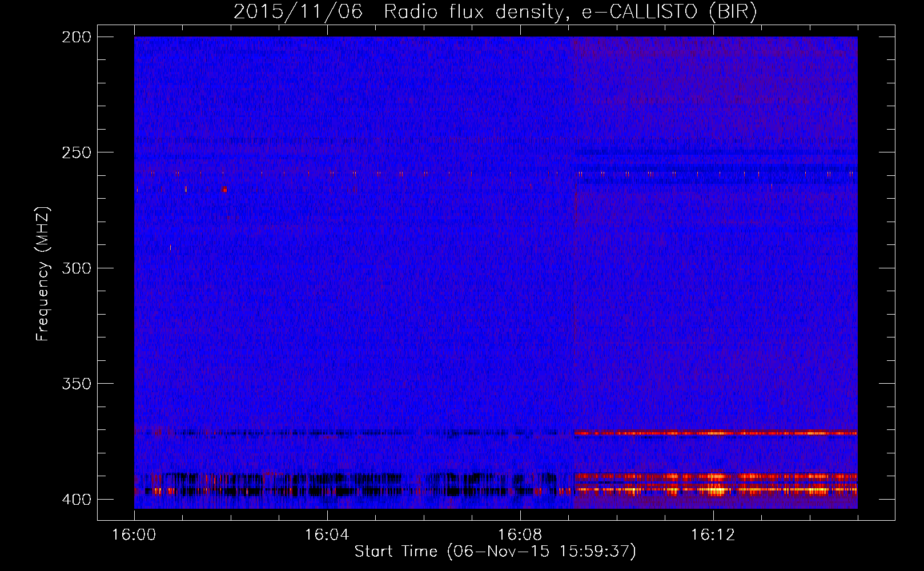924x571 pixels.
Task: Select the Frequency (MHZ) axis label
Action: pyautogui.click(x=43, y=274)
